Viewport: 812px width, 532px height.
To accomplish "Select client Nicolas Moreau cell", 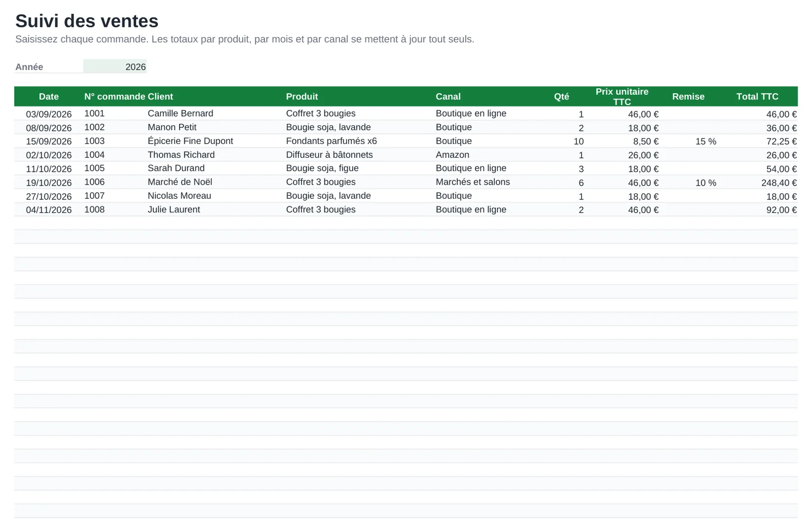I will pyautogui.click(x=216, y=196).
